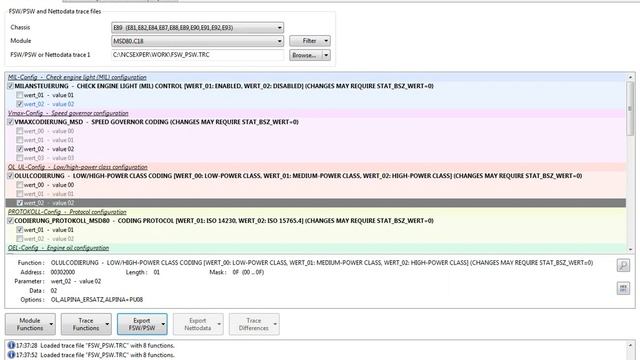
Task: Toggle wert_02 under VMAXCODIERUNG_MSD
Action: pyautogui.click(x=20, y=149)
